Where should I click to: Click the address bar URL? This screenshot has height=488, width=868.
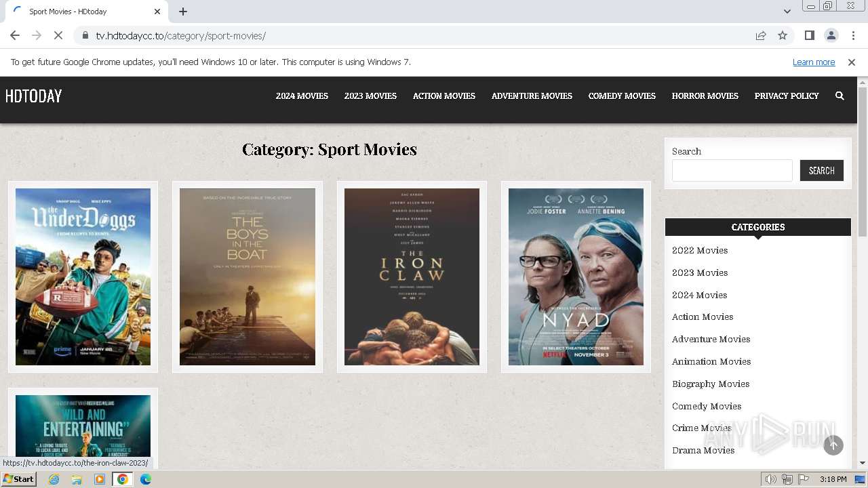point(180,35)
